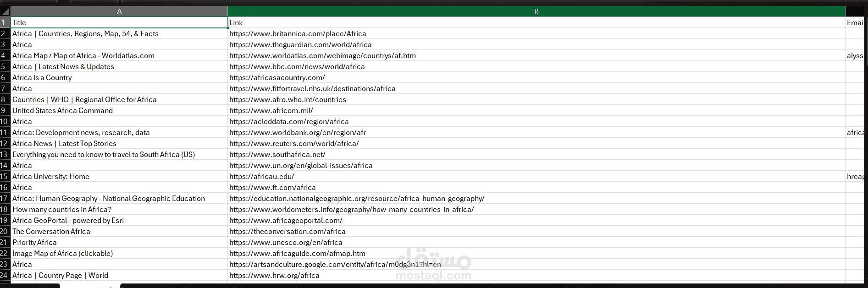Click the artsandculture.google.com link cell
Viewport: 868px width, 288px height.
pyautogui.click(x=536, y=264)
